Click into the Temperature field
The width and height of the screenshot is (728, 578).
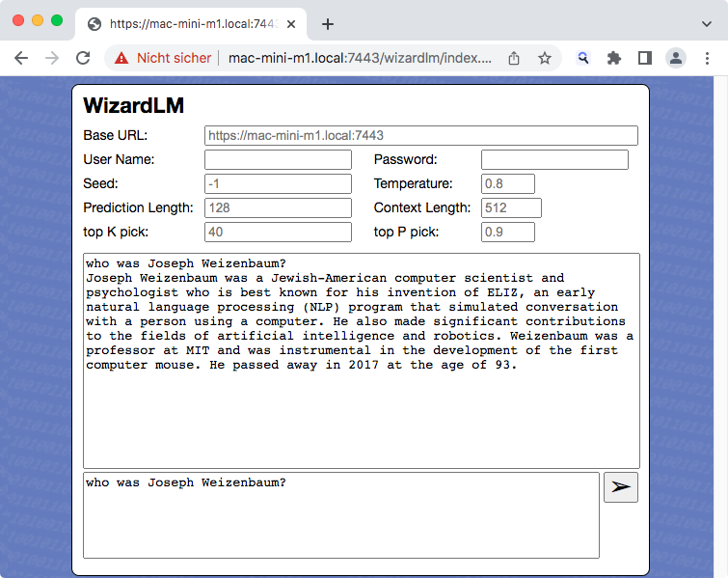[508, 184]
